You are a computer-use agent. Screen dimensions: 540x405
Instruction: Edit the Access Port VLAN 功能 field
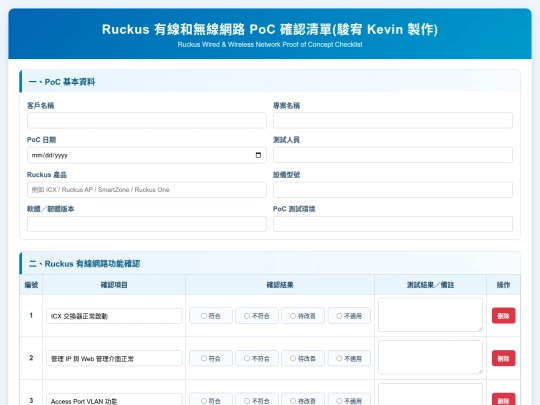114,399
